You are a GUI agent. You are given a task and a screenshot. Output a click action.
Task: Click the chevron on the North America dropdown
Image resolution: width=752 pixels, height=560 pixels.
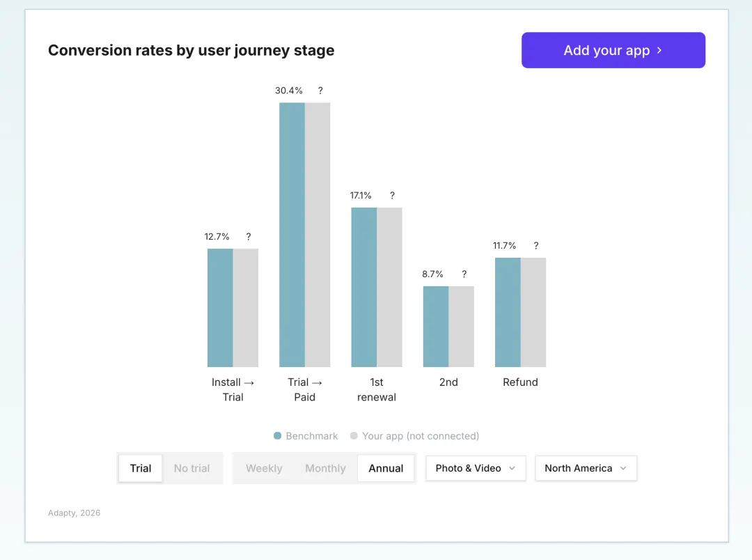coord(623,468)
